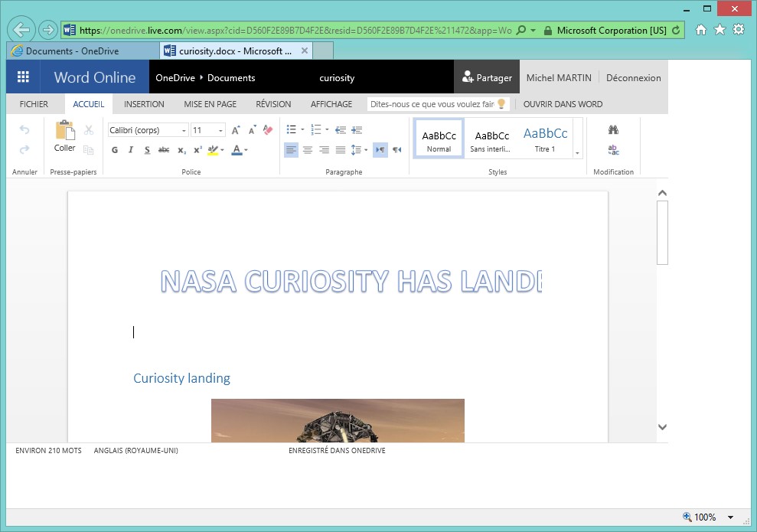Click the Partager share button
The image size is (757, 532).
pyautogui.click(x=487, y=77)
